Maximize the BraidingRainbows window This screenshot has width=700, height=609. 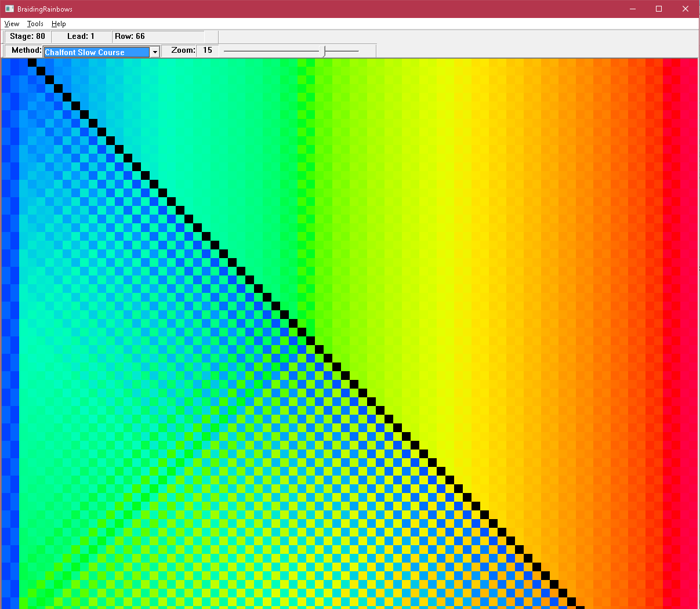[659, 9]
